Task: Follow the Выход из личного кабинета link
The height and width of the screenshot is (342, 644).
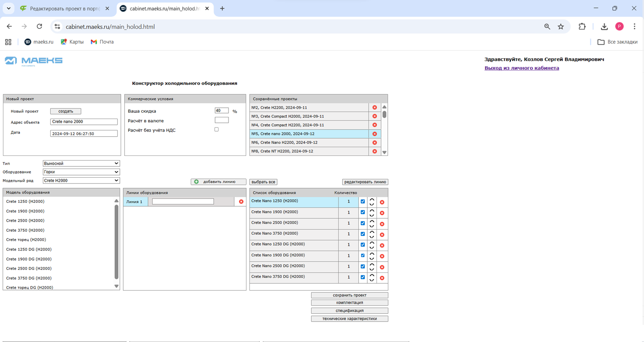Action: click(x=522, y=68)
